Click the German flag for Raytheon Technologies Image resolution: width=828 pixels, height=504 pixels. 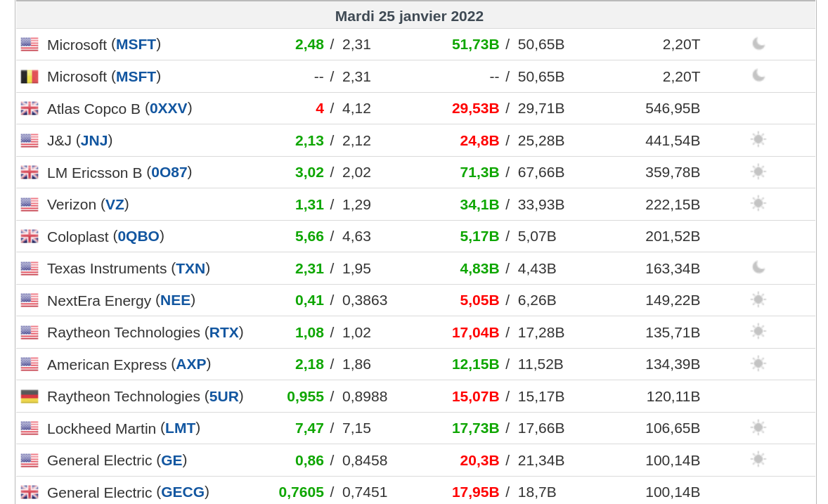(30, 396)
